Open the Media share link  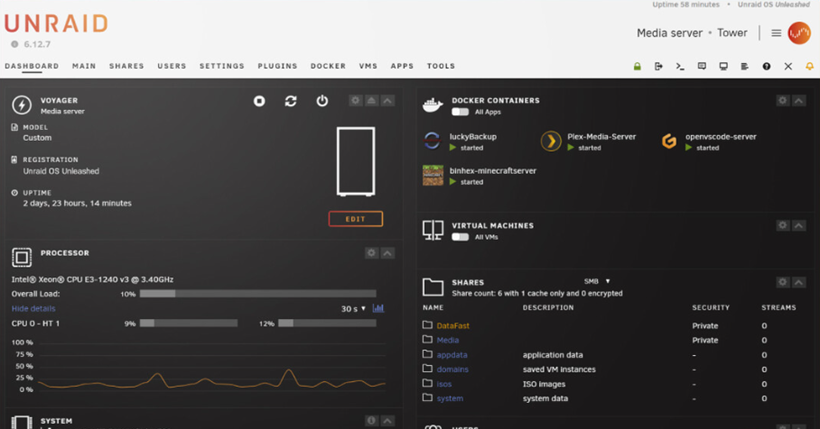click(448, 340)
